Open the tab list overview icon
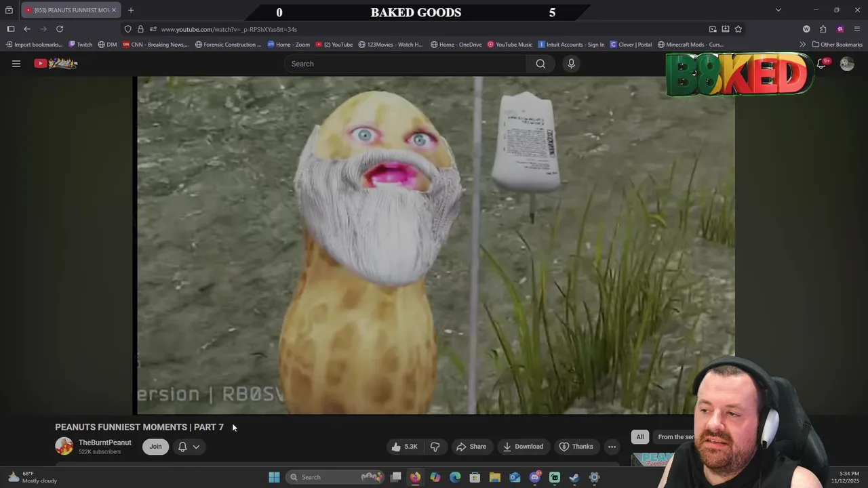 pyautogui.click(x=9, y=10)
